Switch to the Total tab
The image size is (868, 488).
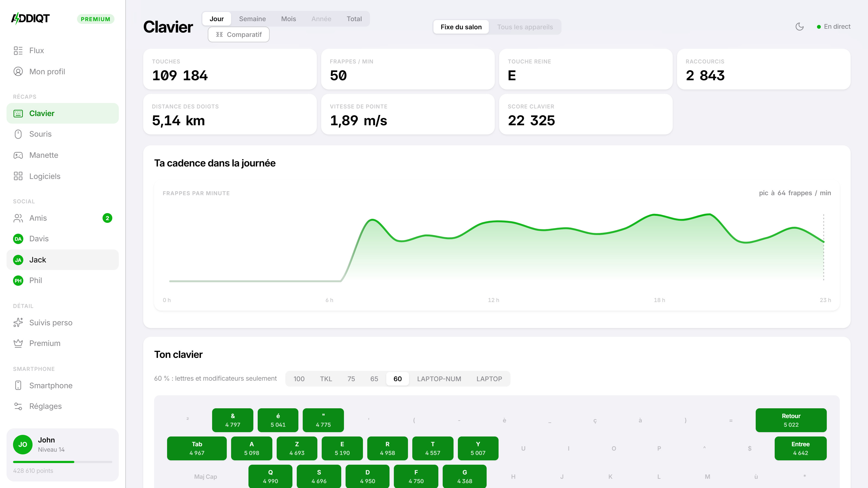click(354, 19)
